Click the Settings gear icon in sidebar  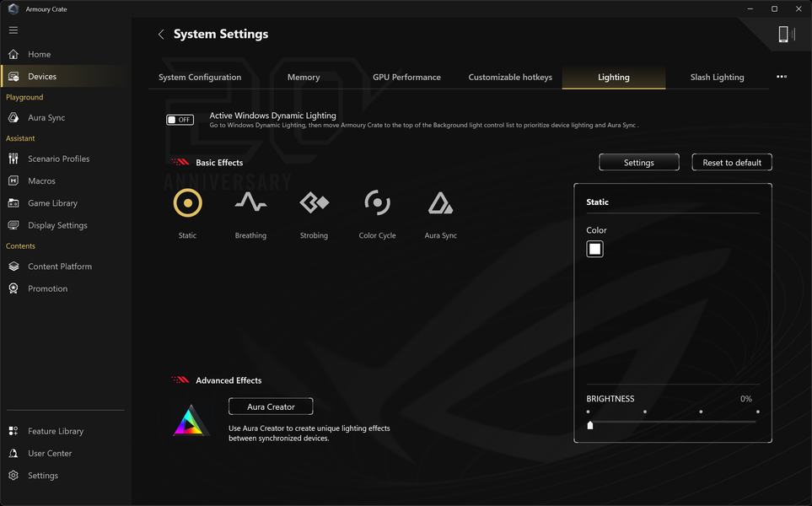[13, 476]
